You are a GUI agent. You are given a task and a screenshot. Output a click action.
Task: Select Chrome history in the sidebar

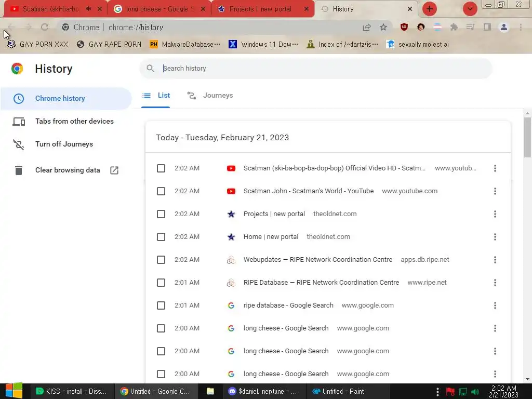coord(66,98)
